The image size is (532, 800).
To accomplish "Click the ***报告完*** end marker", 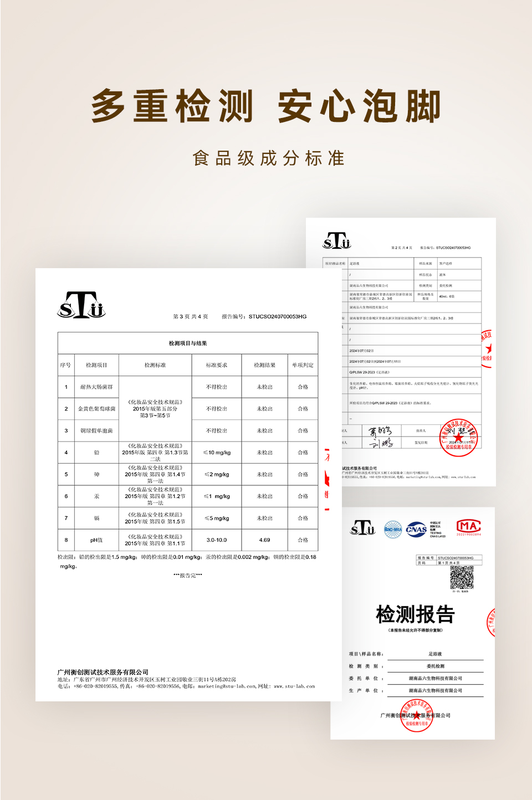I will pos(188,576).
